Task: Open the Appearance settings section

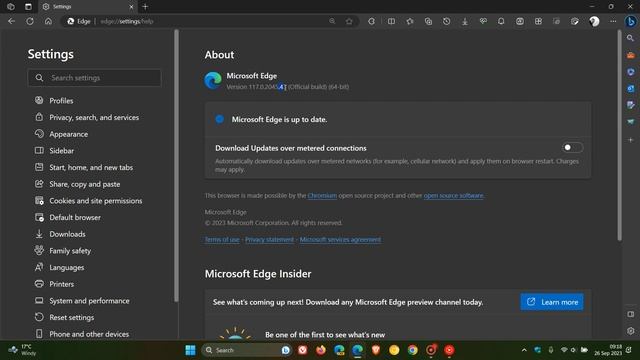Action: click(x=68, y=134)
